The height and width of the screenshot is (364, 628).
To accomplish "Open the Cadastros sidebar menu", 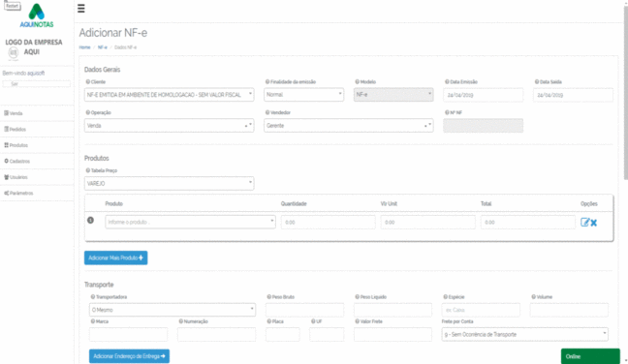I will point(37,162).
